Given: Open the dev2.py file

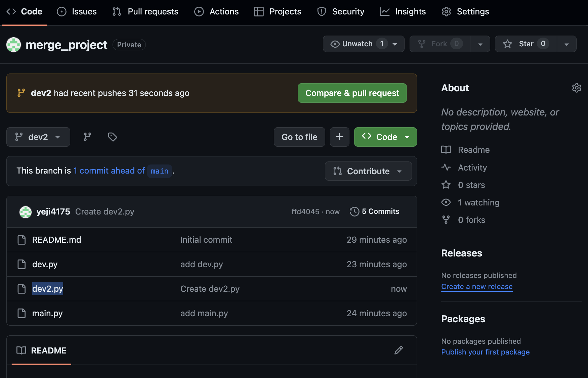Looking at the screenshot, I should (x=48, y=289).
